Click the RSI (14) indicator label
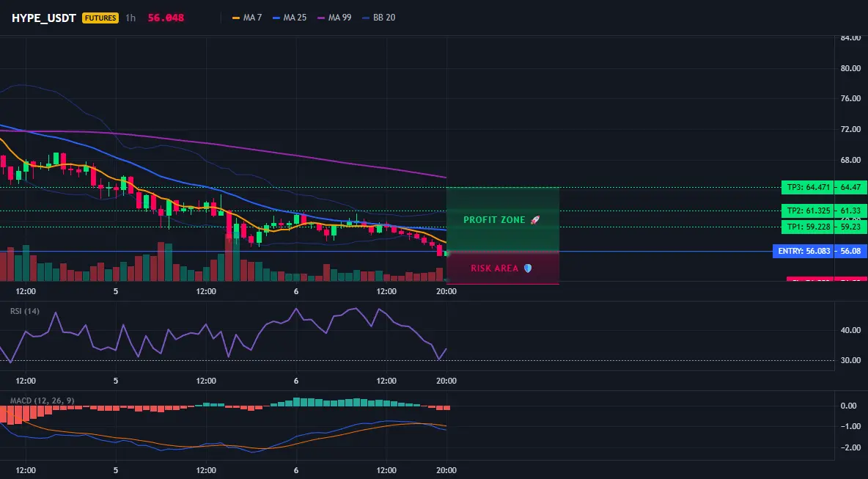This screenshot has height=479, width=868. tap(25, 311)
